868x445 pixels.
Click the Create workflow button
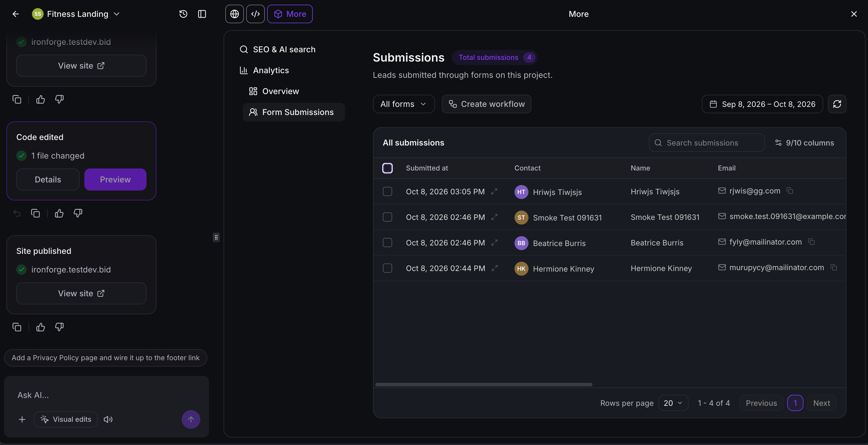pos(486,104)
